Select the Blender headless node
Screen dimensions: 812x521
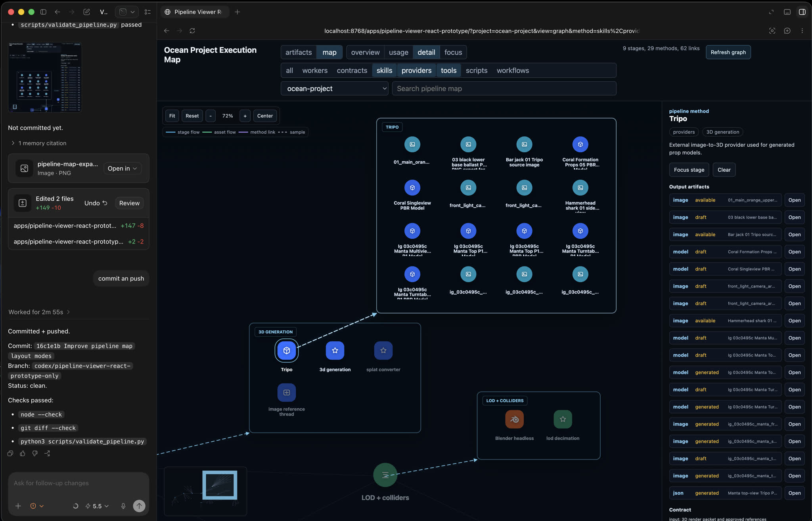[x=514, y=419]
